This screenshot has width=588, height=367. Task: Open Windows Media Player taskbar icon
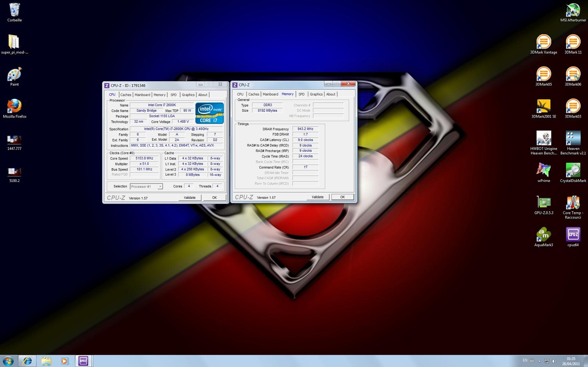(x=65, y=361)
